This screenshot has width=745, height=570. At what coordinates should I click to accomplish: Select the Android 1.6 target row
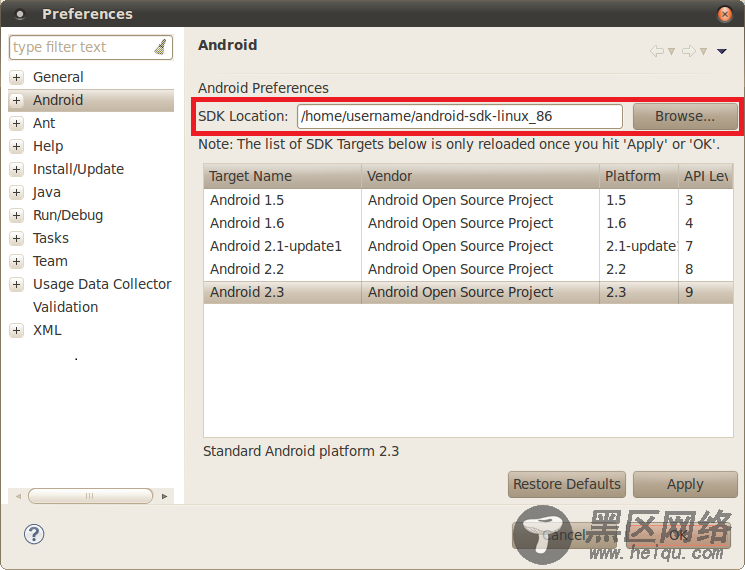click(x=468, y=223)
